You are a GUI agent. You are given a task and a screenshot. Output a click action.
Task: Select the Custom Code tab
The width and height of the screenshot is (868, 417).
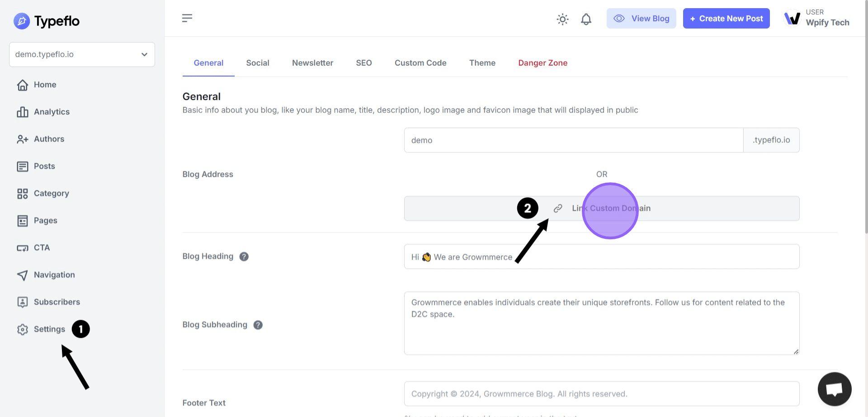tap(420, 63)
